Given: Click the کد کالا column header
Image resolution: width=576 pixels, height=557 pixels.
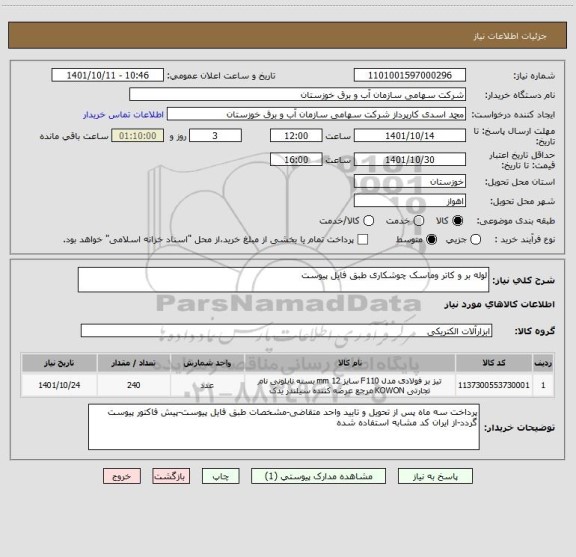Looking at the screenshot, I should (x=494, y=363).
